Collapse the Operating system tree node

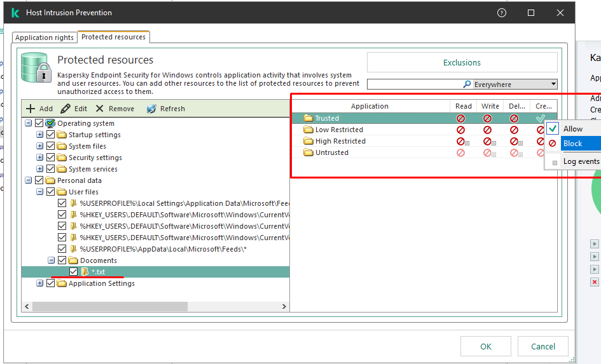point(29,123)
